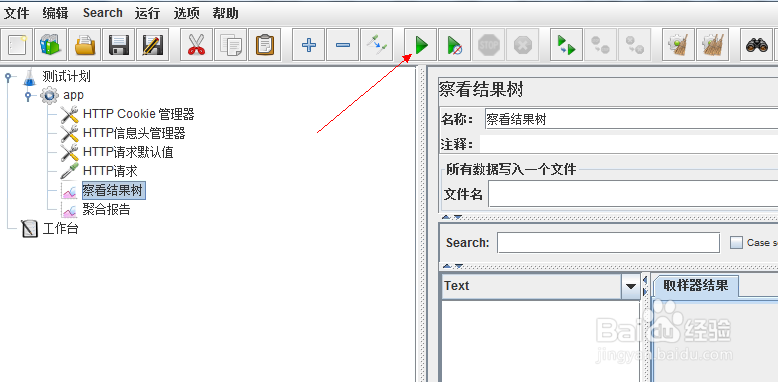The height and width of the screenshot is (382, 778).
Task: Select the 聚合报告 node
Action: click(106, 209)
